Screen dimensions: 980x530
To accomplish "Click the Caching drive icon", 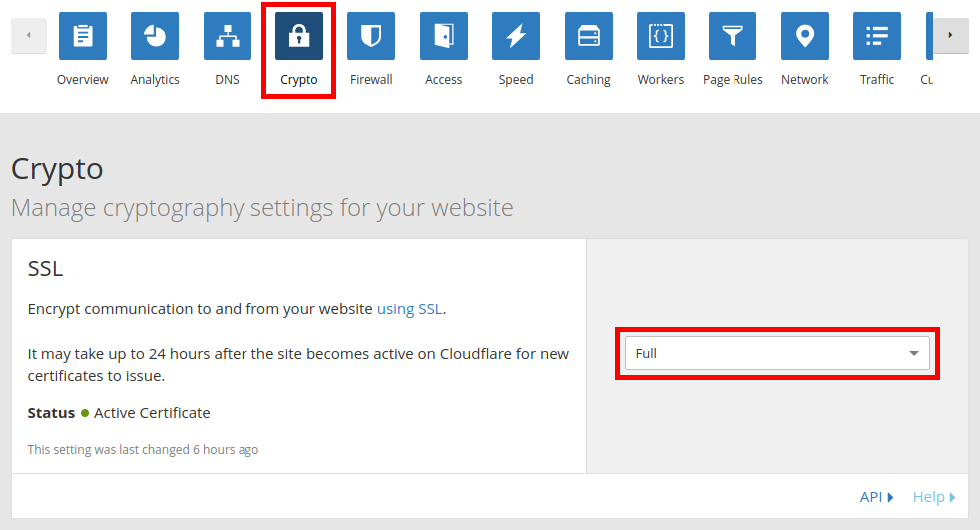I will tap(588, 36).
